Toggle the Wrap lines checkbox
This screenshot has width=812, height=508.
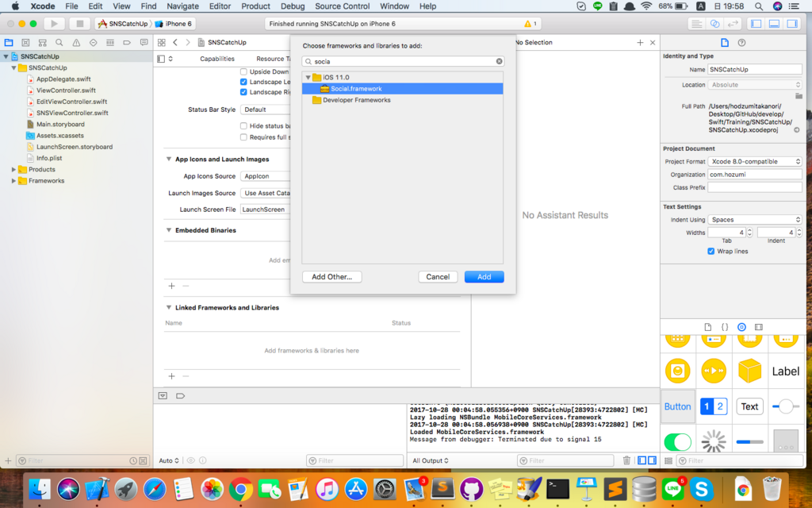711,252
